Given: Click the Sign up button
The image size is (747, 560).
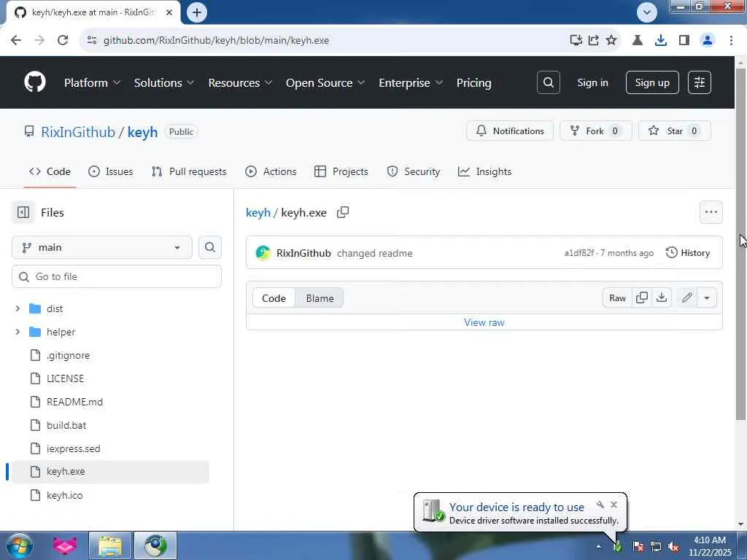Looking at the screenshot, I should (x=652, y=82).
